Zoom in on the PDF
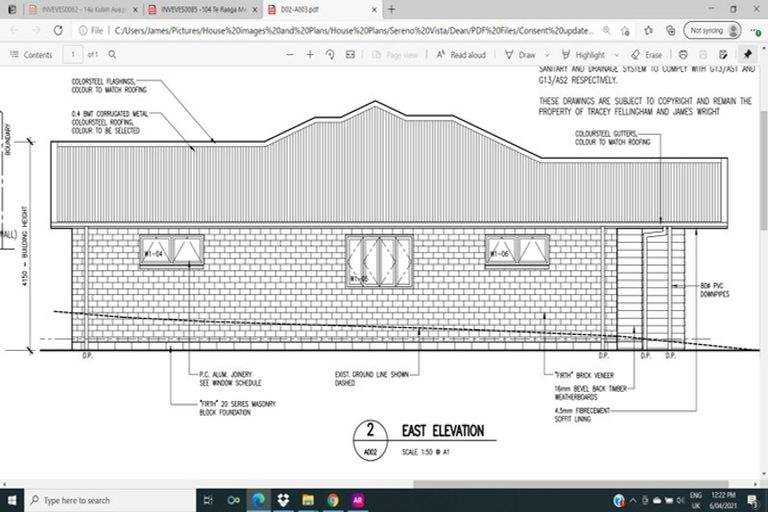 coord(310,55)
